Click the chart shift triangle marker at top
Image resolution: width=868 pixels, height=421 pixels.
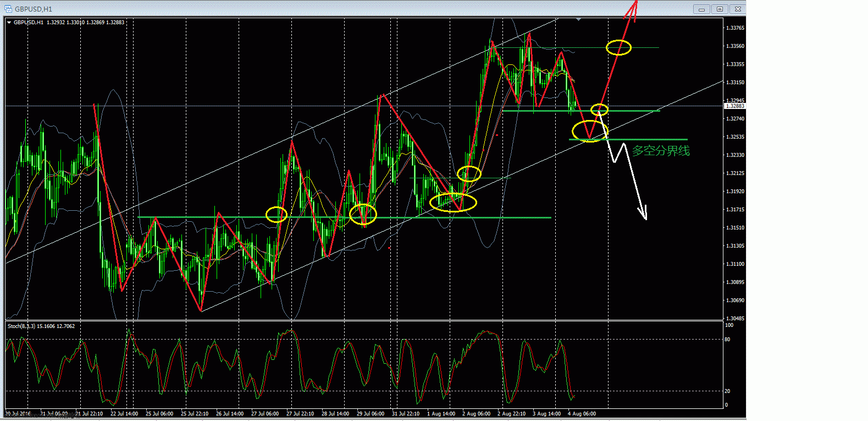click(578, 19)
